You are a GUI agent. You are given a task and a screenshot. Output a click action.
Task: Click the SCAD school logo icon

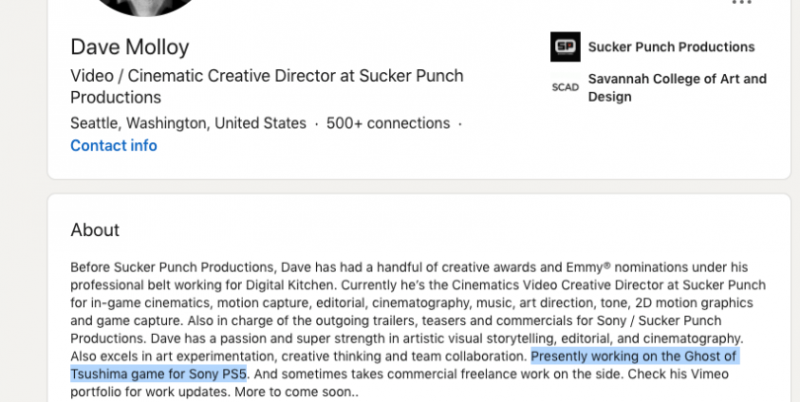click(x=565, y=87)
